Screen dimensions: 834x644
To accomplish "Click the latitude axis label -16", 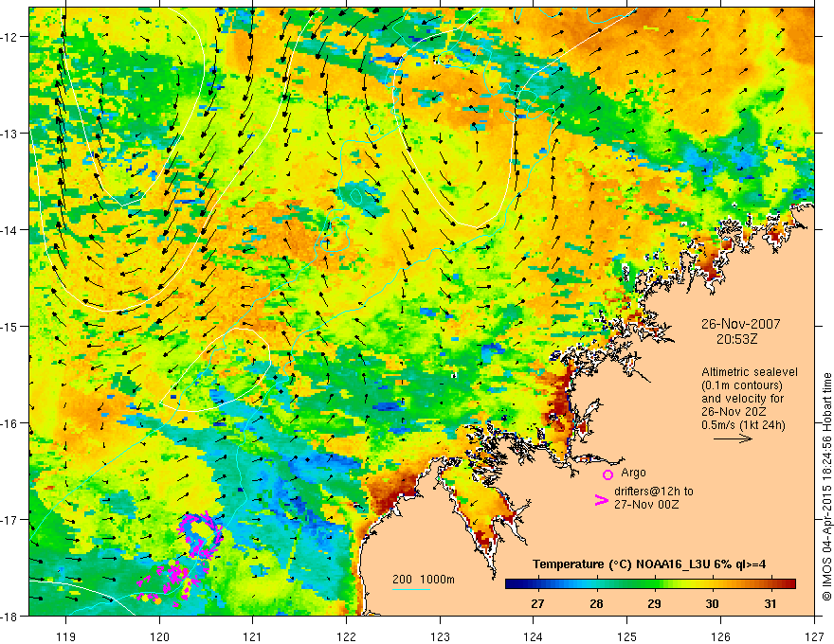I will [x=10, y=423].
